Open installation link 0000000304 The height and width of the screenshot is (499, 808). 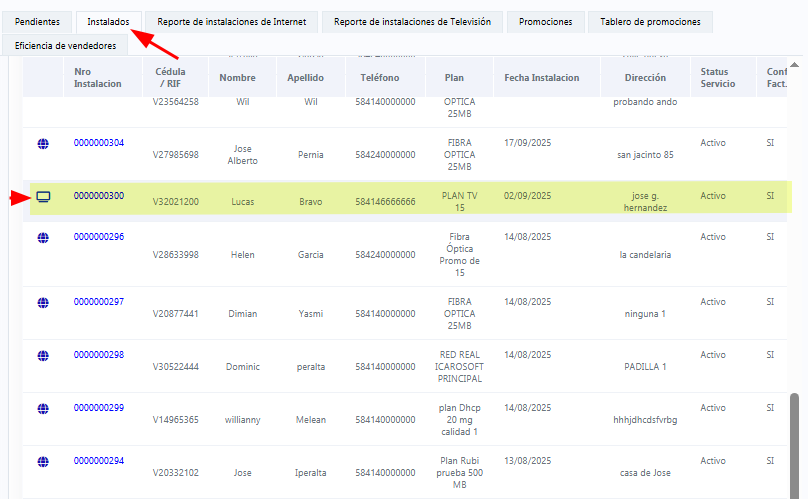pyautogui.click(x=99, y=143)
